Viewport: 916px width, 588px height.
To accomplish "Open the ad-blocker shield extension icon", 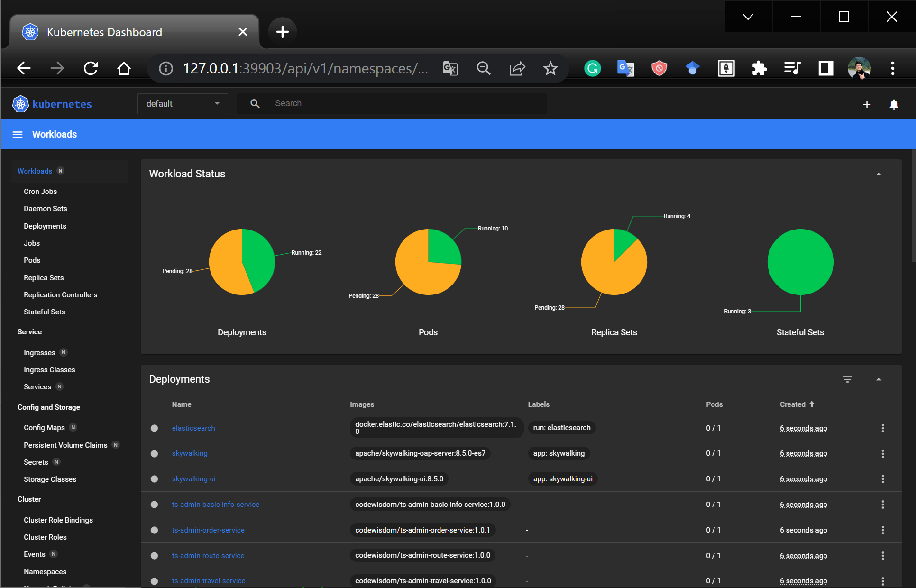I will tap(659, 68).
